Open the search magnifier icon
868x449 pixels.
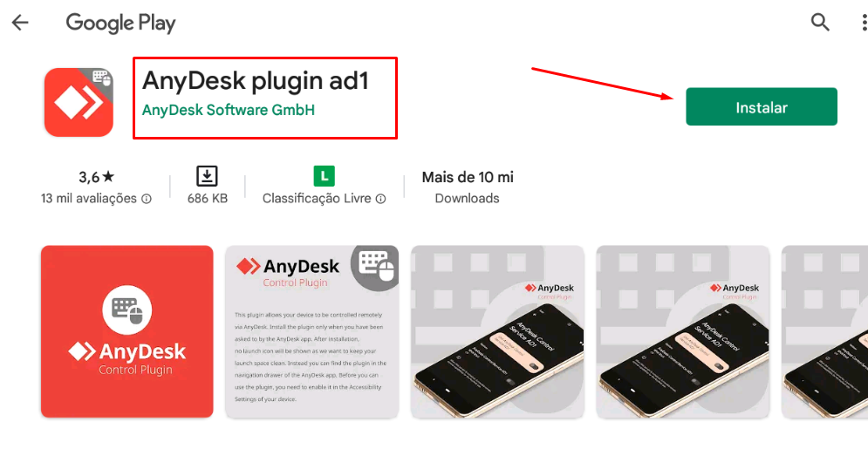tap(820, 23)
